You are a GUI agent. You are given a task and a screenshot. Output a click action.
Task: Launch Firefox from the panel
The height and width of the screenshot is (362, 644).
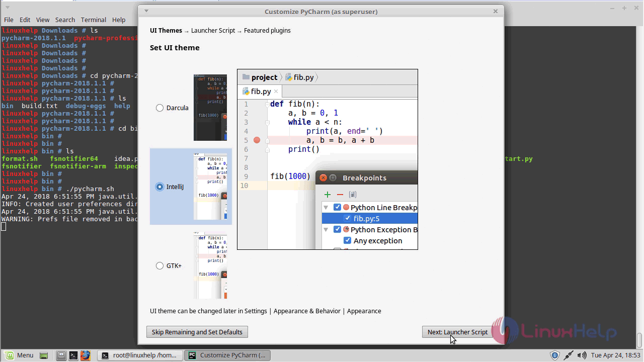pos(85,355)
